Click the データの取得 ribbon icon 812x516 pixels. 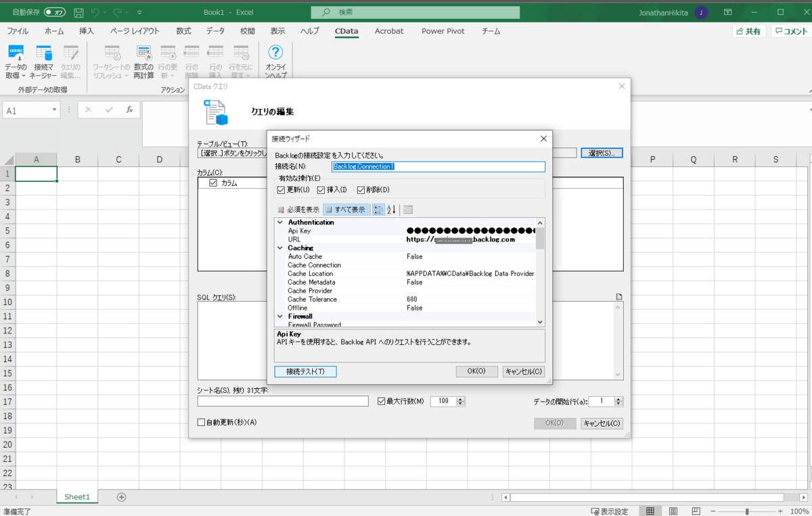[16, 53]
